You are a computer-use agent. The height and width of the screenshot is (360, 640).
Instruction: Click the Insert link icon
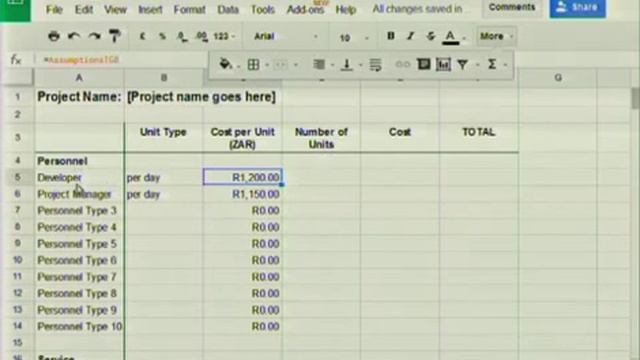pyautogui.click(x=403, y=64)
